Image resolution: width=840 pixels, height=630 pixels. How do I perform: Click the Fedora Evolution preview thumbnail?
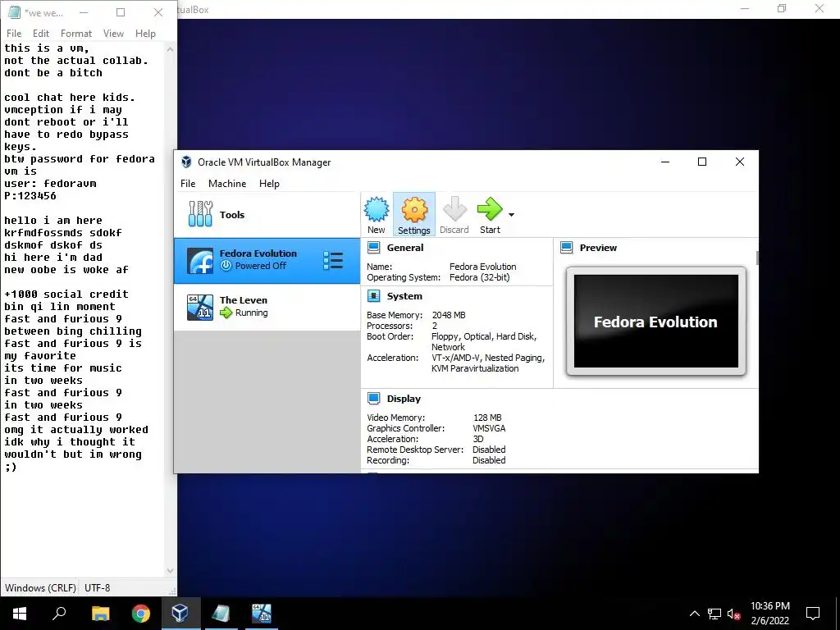pyautogui.click(x=655, y=322)
